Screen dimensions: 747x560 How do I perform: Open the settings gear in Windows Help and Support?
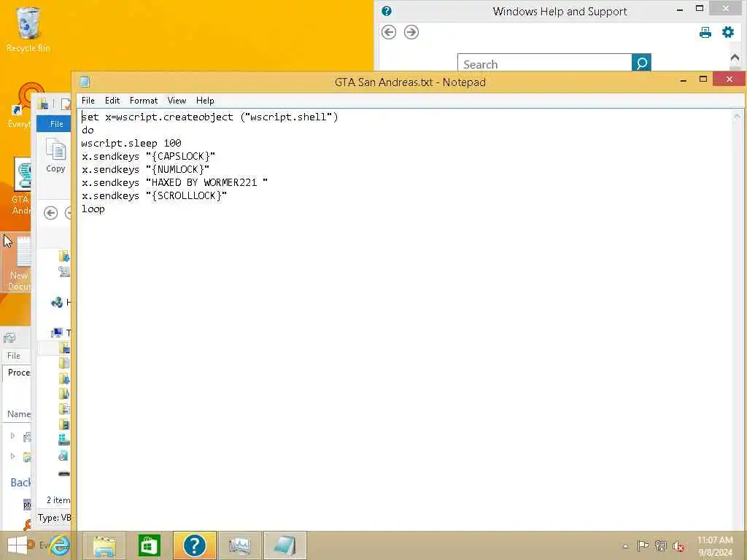(x=728, y=32)
